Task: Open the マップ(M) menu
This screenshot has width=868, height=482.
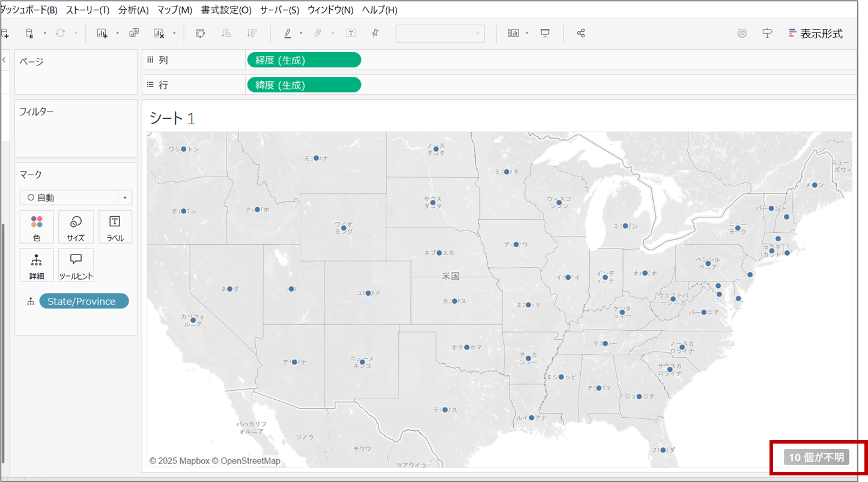Action: click(x=175, y=10)
